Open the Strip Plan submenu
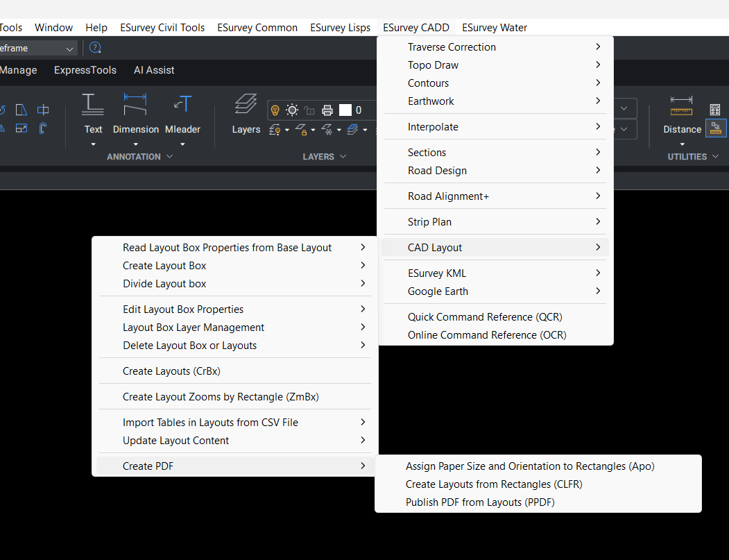 pos(495,222)
